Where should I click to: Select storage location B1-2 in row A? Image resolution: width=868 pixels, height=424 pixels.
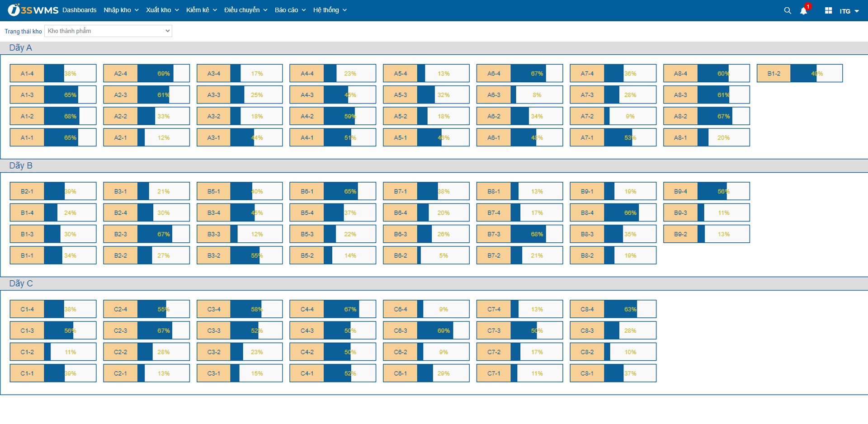[774, 73]
